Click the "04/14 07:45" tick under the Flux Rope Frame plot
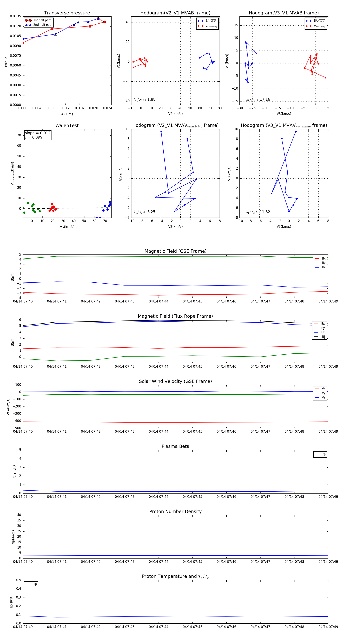 click(x=192, y=366)
